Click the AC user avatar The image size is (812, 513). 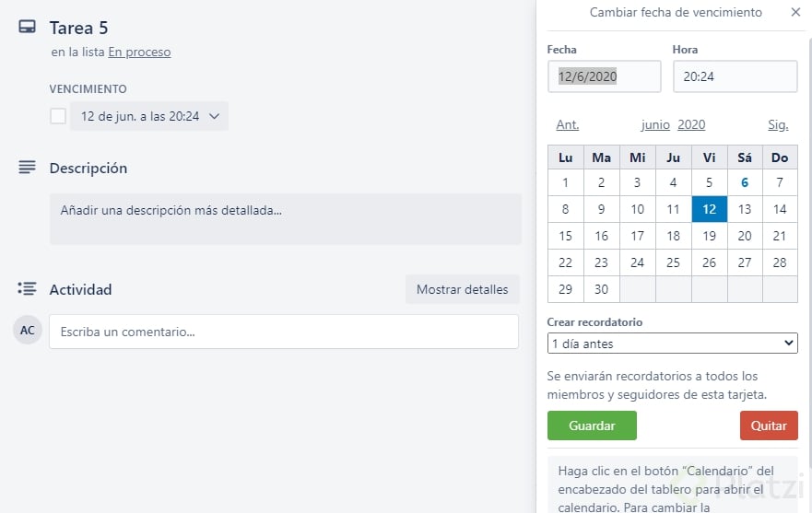tap(28, 331)
